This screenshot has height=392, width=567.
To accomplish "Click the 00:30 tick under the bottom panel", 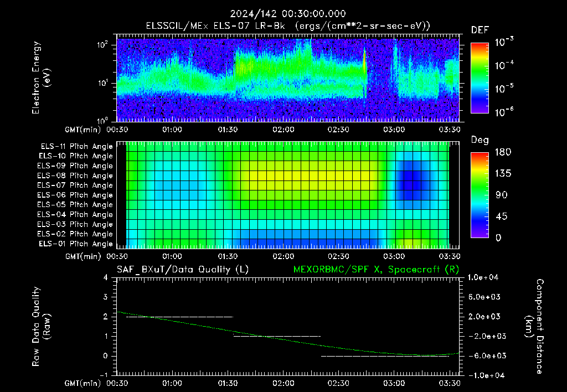I will (x=117, y=383).
